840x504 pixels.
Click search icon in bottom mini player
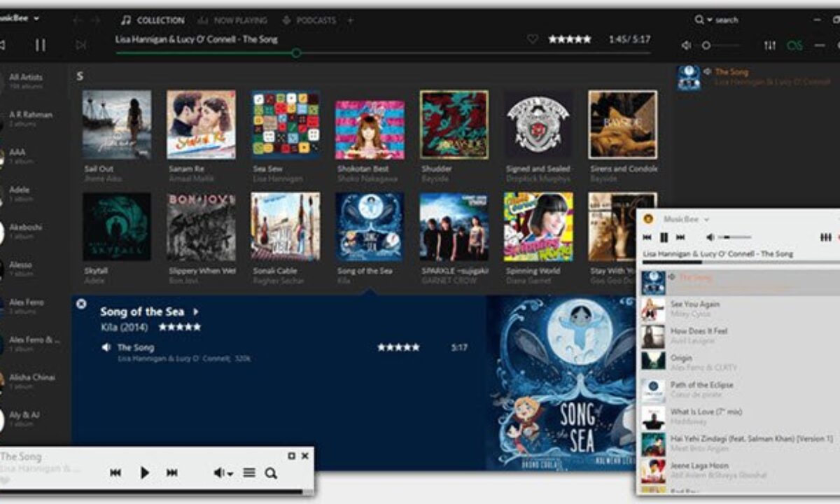tap(271, 473)
